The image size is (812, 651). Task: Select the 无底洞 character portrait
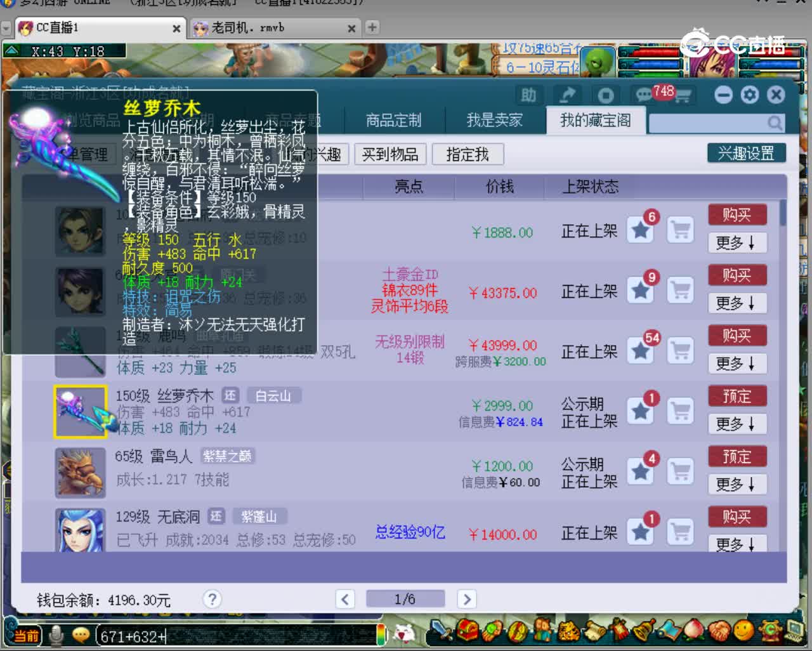coord(81,530)
